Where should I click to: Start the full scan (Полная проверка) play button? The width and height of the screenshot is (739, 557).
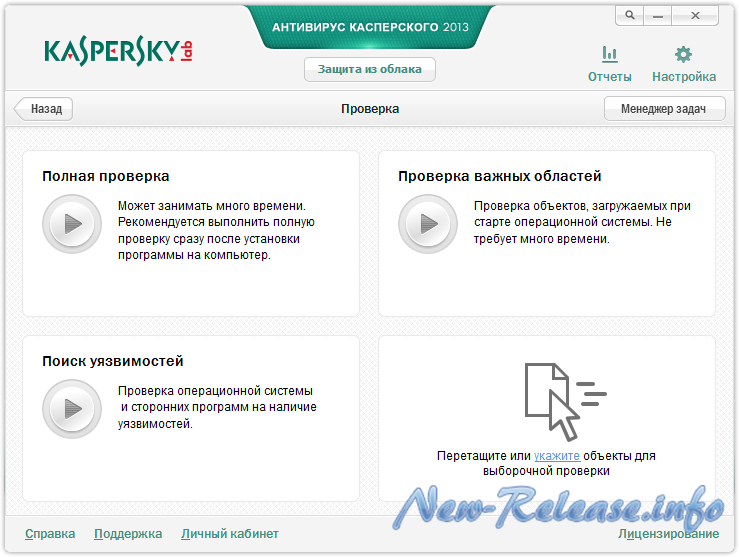[x=72, y=224]
